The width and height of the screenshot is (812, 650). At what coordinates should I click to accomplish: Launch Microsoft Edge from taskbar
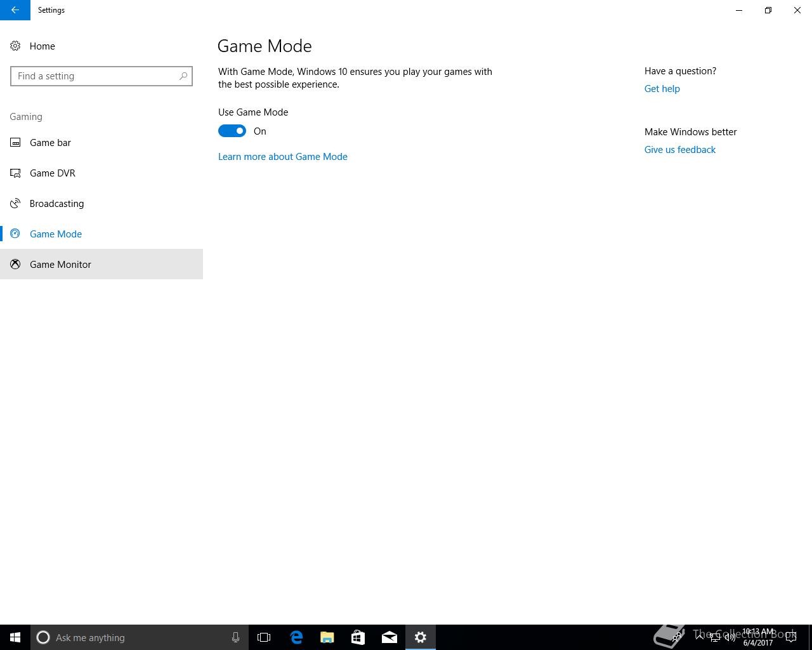(296, 637)
